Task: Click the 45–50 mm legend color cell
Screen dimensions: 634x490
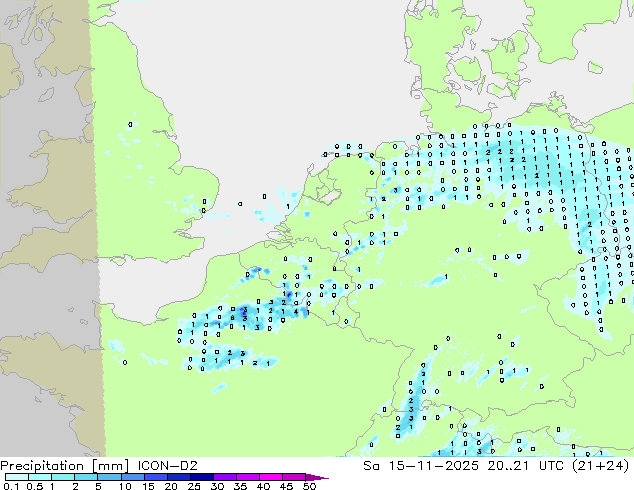Action: coord(294,477)
